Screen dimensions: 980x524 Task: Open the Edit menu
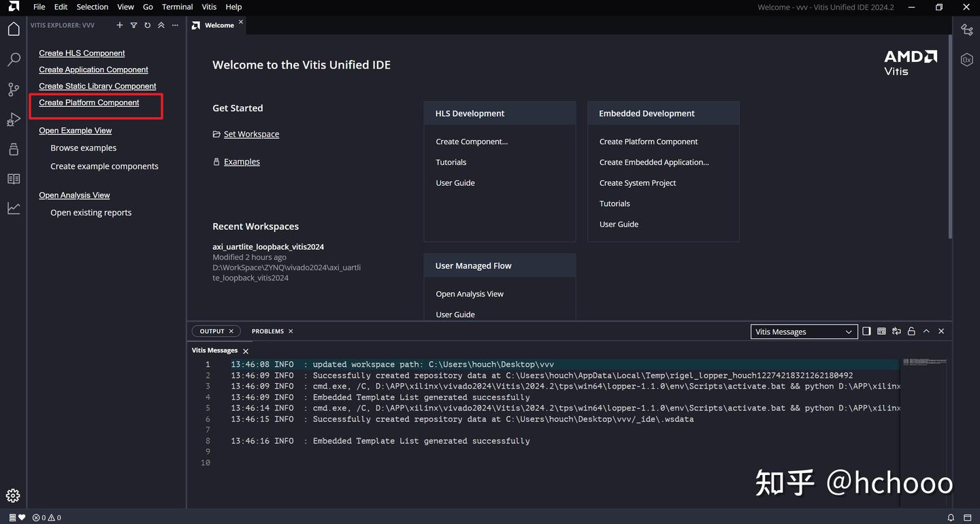pyautogui.click(x=61, y=7)
